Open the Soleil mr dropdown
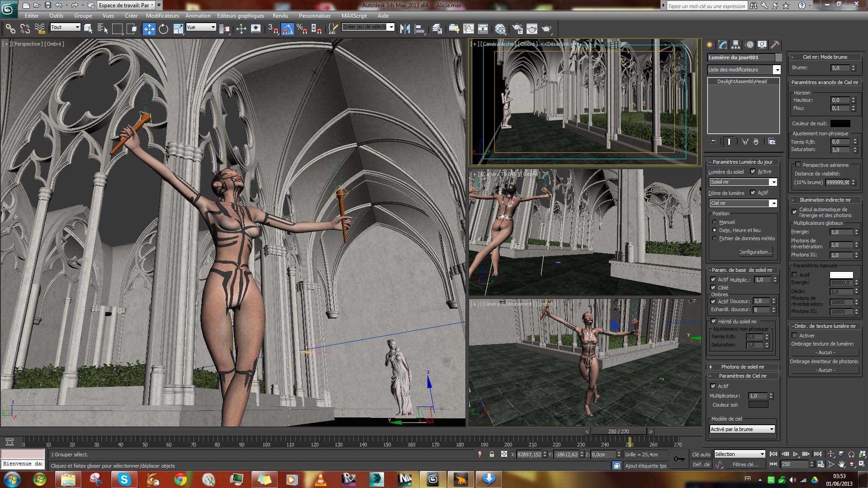 coord(743,182)
